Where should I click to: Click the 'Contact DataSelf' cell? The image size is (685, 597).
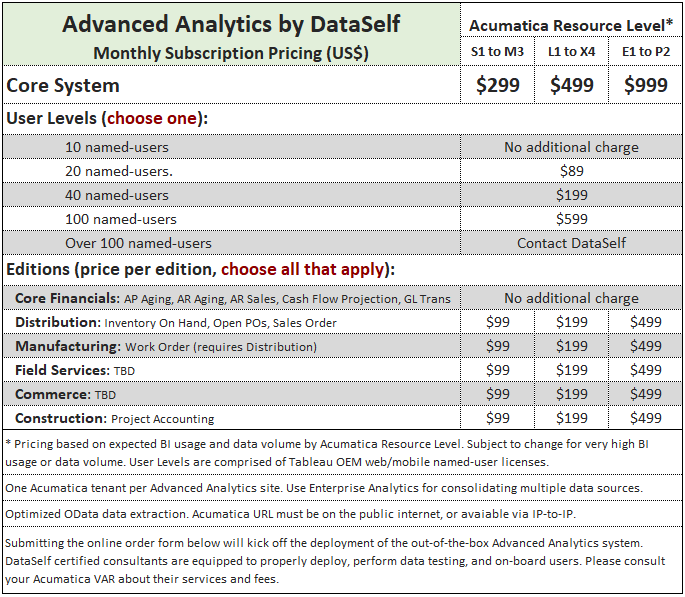tap(571, 243)
